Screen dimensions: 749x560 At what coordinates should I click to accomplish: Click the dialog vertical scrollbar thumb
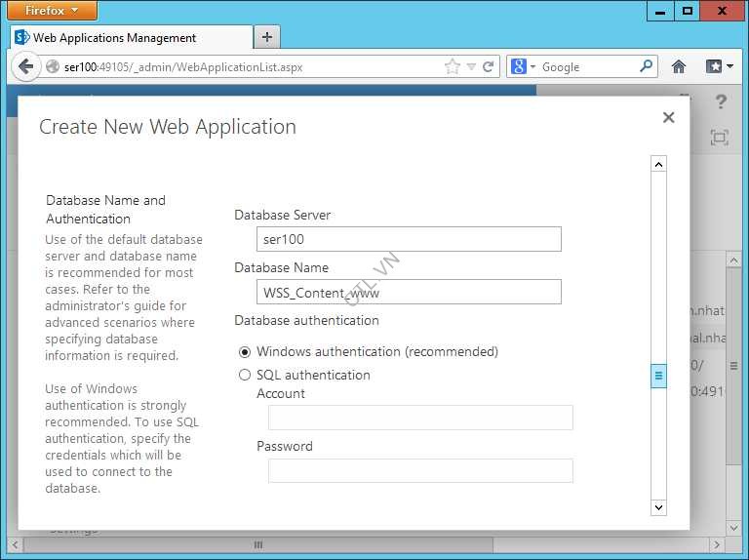pos(658,375)
